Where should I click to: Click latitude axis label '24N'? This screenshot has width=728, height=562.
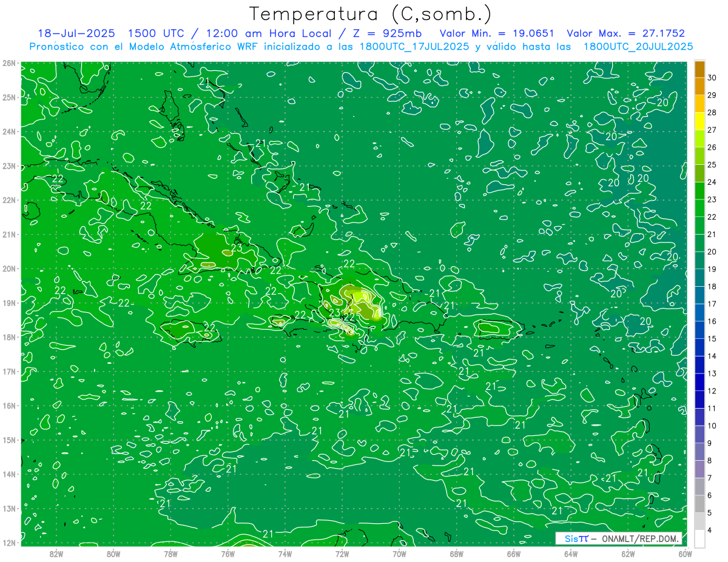click(8, 132)
